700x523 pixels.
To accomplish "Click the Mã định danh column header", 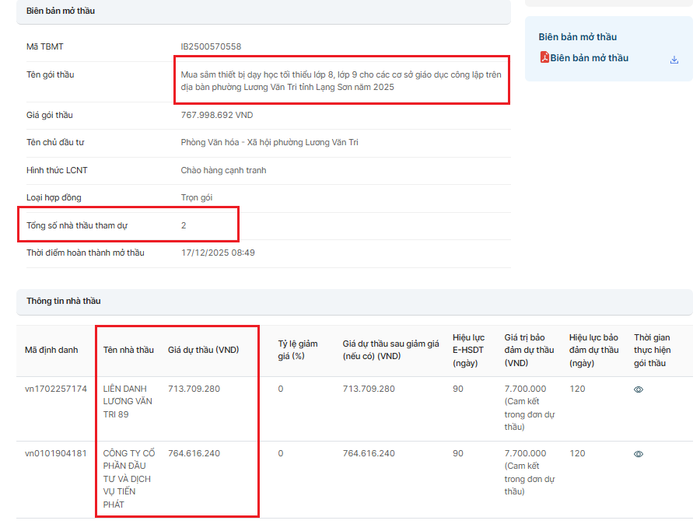I will [x=51, y=350].
